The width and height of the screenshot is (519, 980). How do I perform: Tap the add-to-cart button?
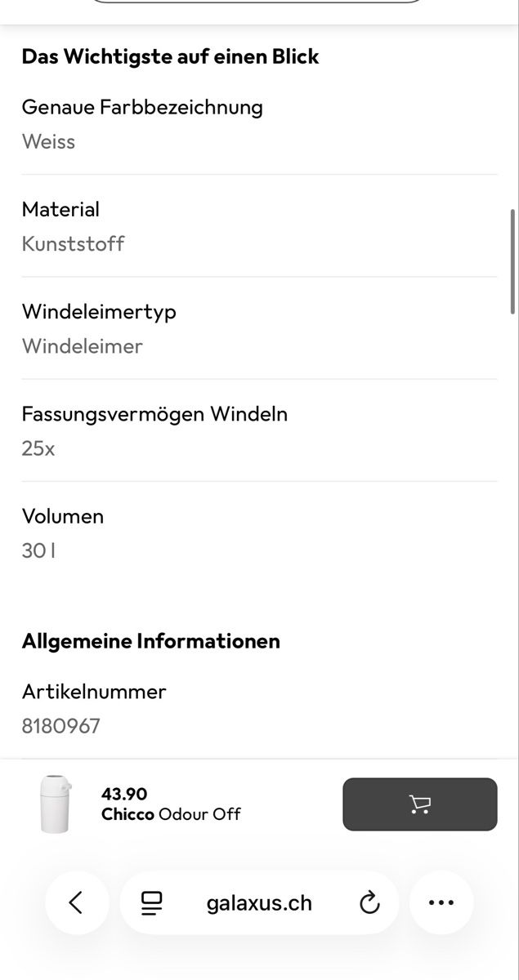(x=419, y=804)
